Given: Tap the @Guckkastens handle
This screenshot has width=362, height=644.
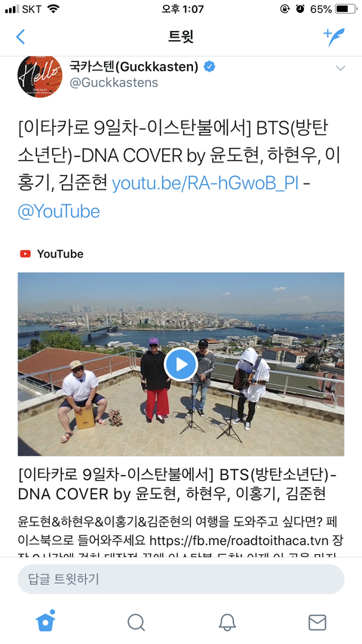Looking at the screenshot, I should [114, 82].
